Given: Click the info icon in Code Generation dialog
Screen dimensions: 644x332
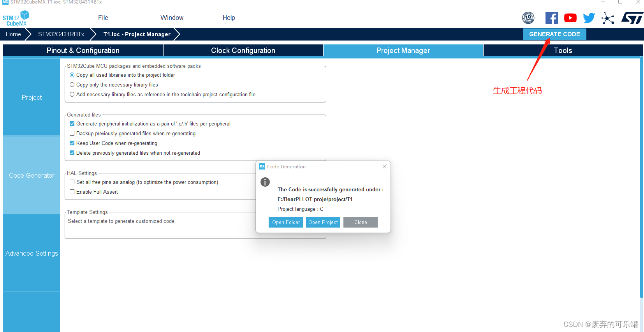Looking at the screenshot, I should pyautogui.click(x=265, y=182).
